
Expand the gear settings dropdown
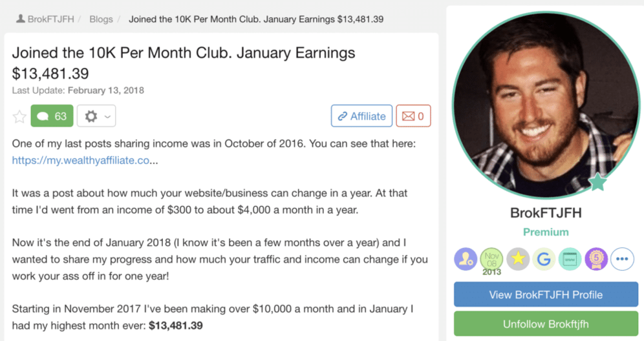tap(96, 116)
